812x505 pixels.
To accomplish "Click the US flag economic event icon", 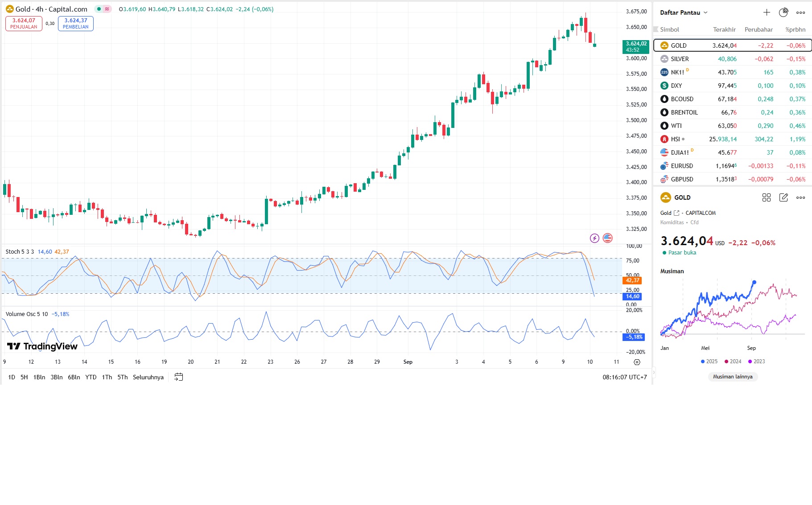I will tap(607, 238).
